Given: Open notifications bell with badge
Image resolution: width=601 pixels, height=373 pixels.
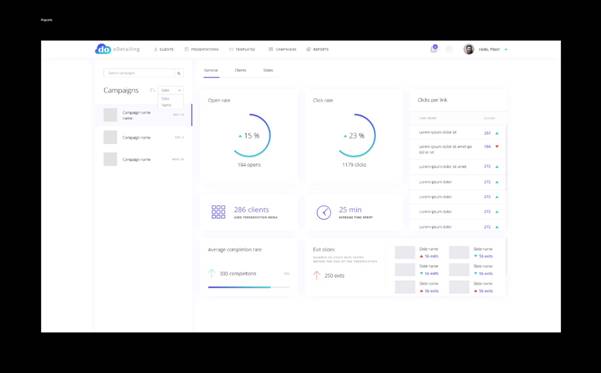Looking at the screenshot, I should coord(434,49).
